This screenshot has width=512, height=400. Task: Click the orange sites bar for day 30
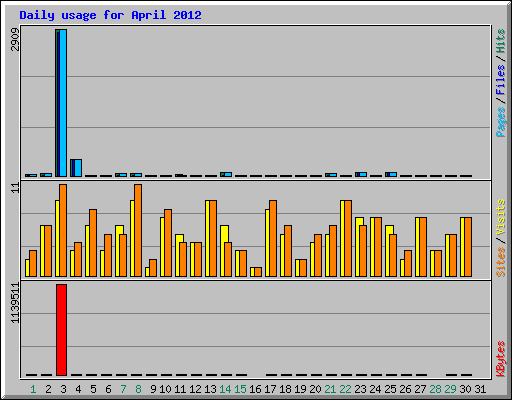[468, 247]
